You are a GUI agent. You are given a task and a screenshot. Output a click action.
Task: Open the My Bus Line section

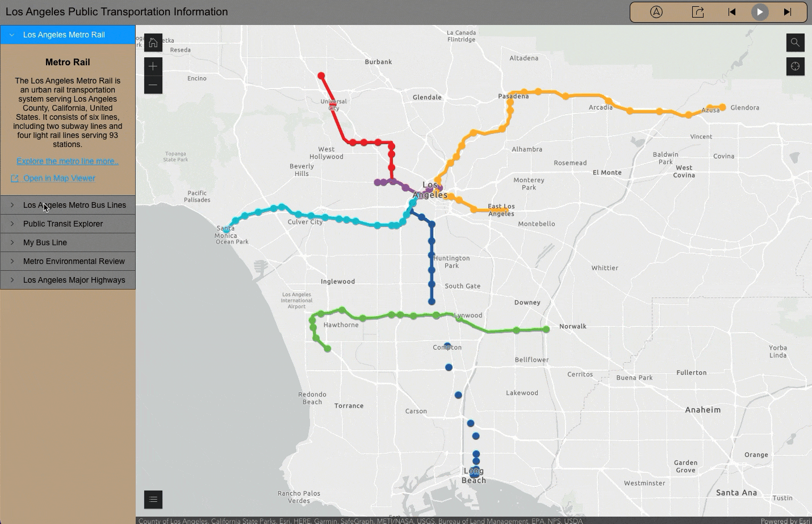(68, 242)
